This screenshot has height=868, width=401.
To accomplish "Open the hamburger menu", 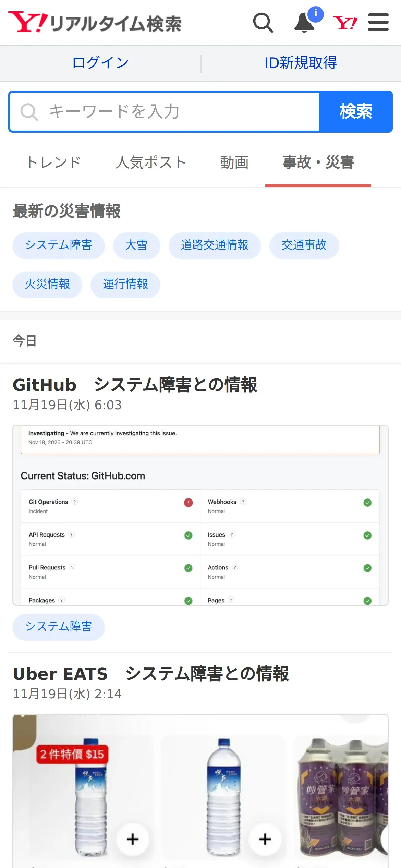I will [x=378, y=22].
